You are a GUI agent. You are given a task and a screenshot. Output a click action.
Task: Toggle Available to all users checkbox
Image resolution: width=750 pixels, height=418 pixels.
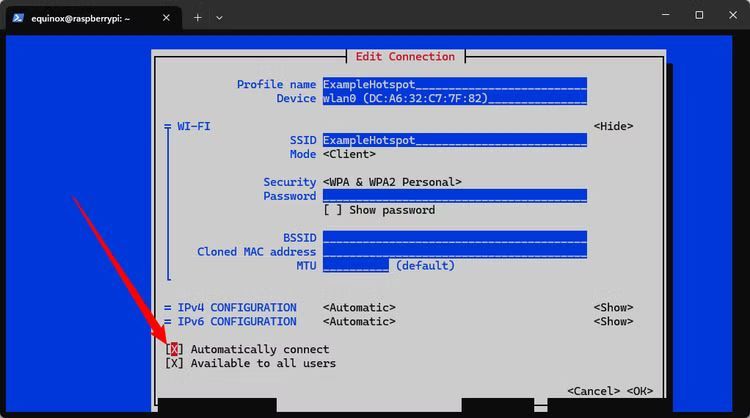coord(174,363)
